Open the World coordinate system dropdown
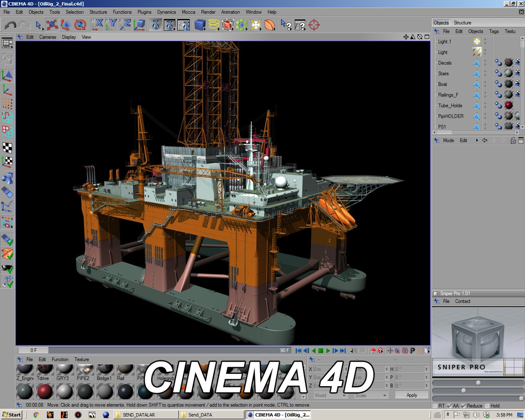 pyautogui.click(x=330, y=395)
